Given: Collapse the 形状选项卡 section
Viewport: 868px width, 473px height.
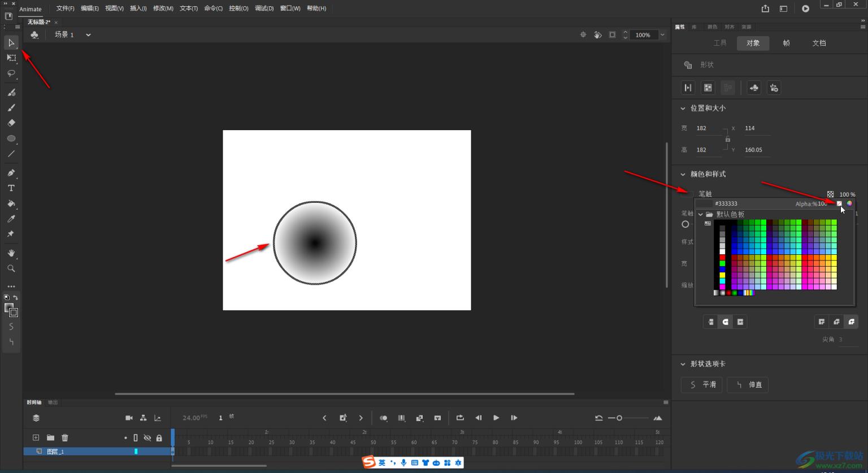Looking at the screenshot, I should pyautogui.click(x=683, y=364).
